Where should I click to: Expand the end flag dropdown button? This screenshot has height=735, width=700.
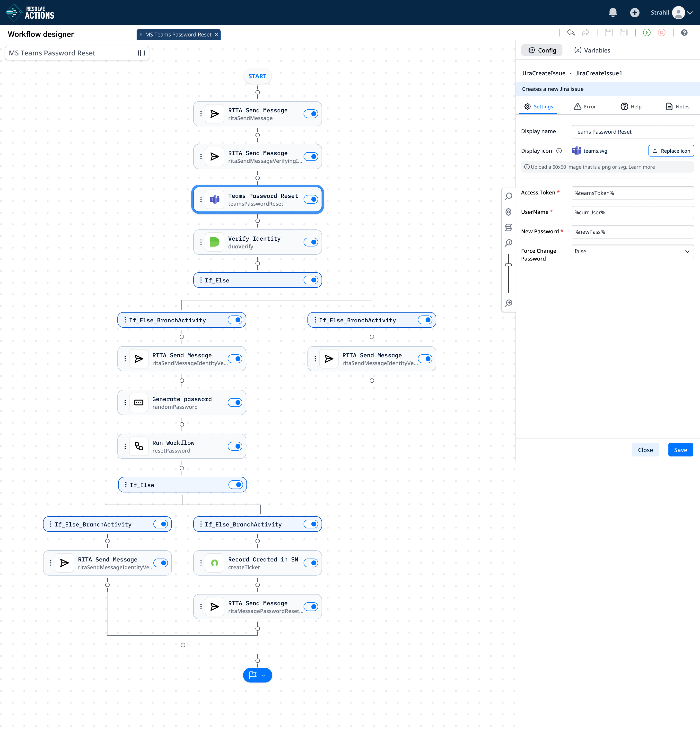(x=263, y=675)
